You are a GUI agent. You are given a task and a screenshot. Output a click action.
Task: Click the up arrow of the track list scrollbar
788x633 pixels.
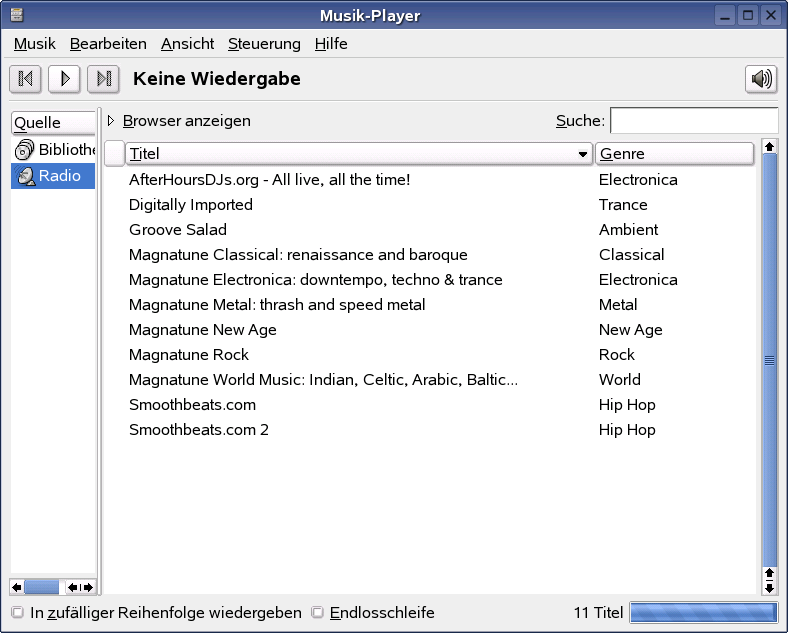(x=769, y=147)
